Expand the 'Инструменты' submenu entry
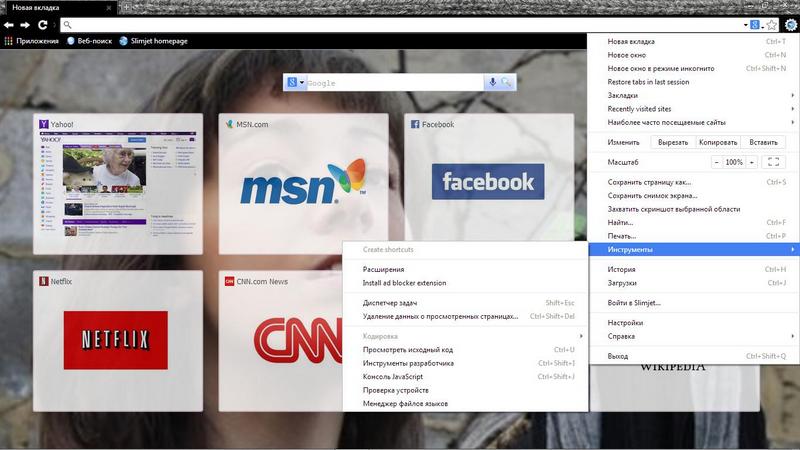 point(694,249)
